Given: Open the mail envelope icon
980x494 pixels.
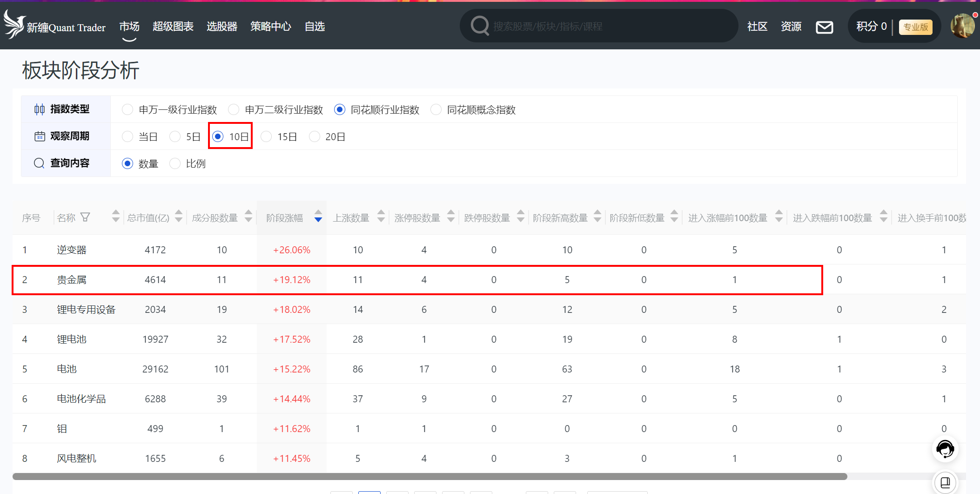Looking at the screenshot, I should click(824, 27).
